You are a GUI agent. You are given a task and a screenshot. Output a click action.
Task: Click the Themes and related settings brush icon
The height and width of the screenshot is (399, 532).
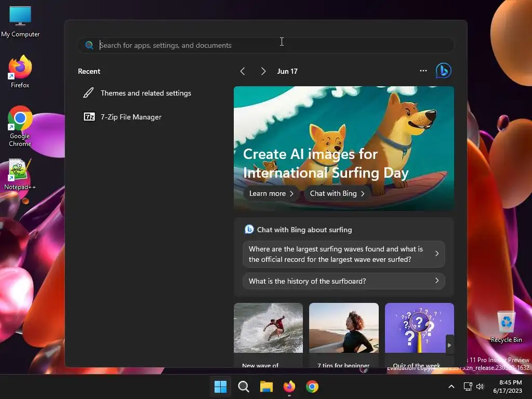88,93
